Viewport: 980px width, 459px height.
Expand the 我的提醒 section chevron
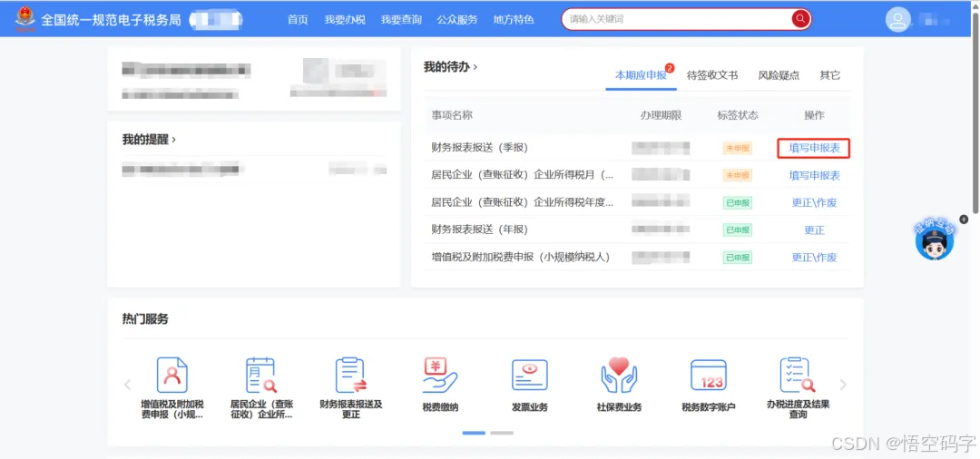pos(173,140)
